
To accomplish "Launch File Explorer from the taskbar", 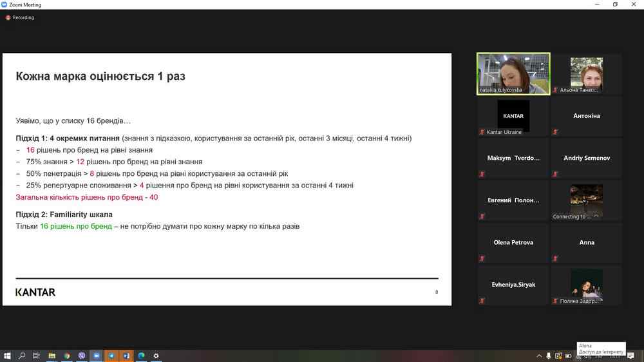I will [x=52, y=356].
